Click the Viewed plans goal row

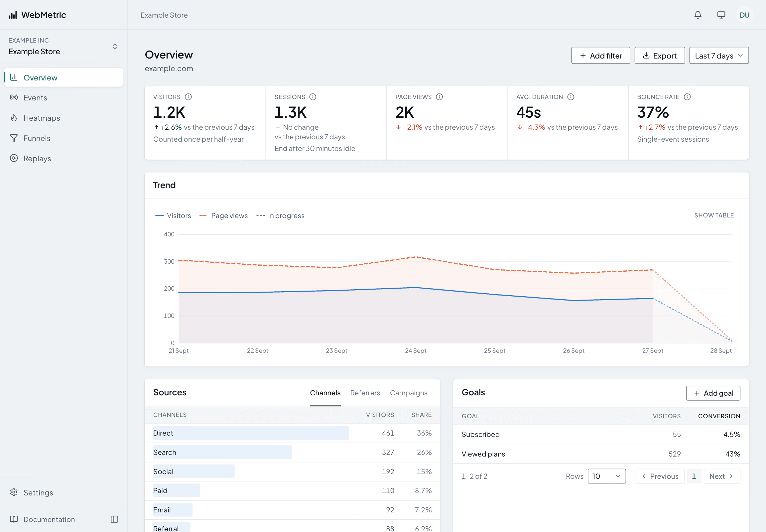coord(601,454)
